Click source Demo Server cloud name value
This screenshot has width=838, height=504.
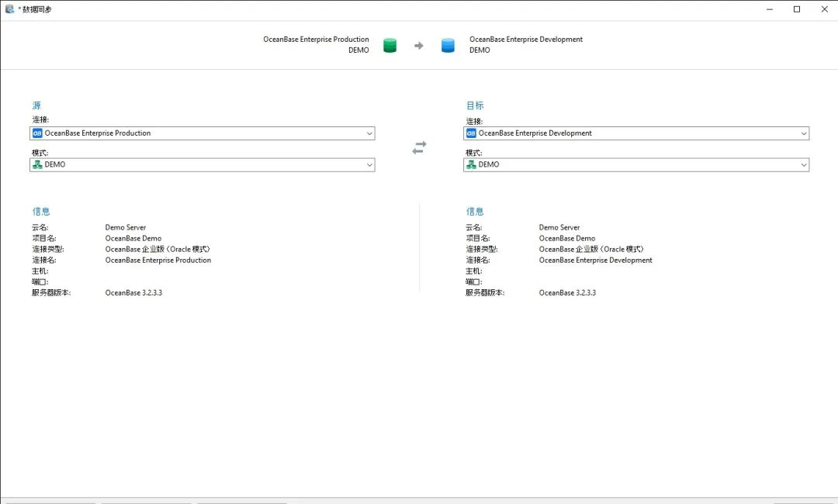pyautogui.click(x=126, y=227)
